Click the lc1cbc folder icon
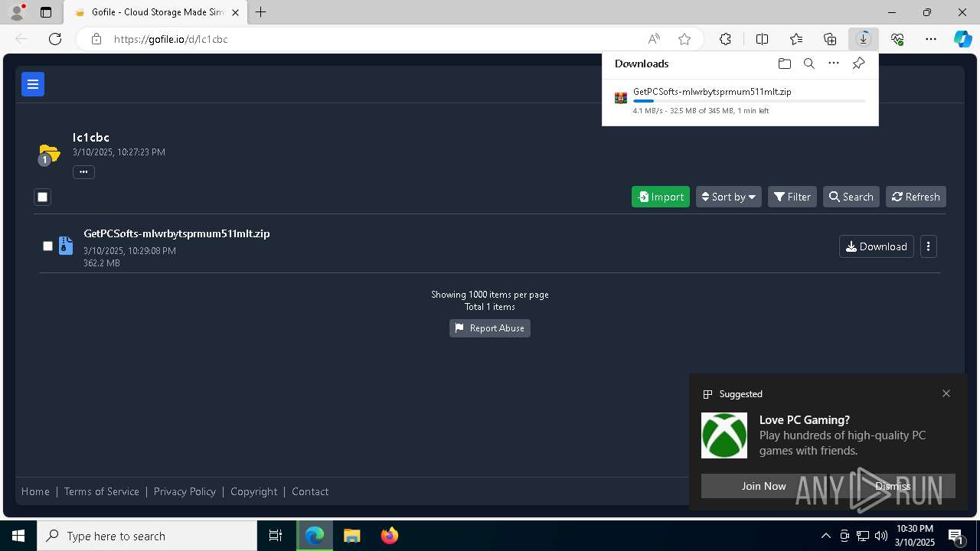This screenshot has height=551, width=980. click(x=49, y=154)
